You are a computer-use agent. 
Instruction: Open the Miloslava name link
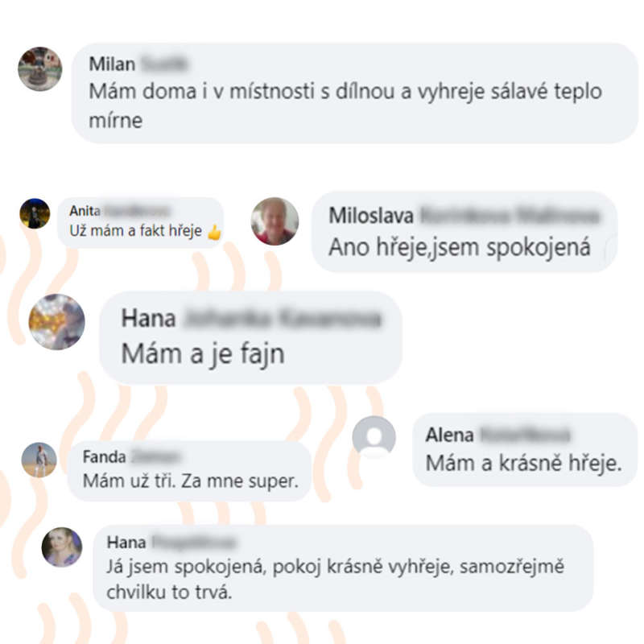(x=371, y=216)
